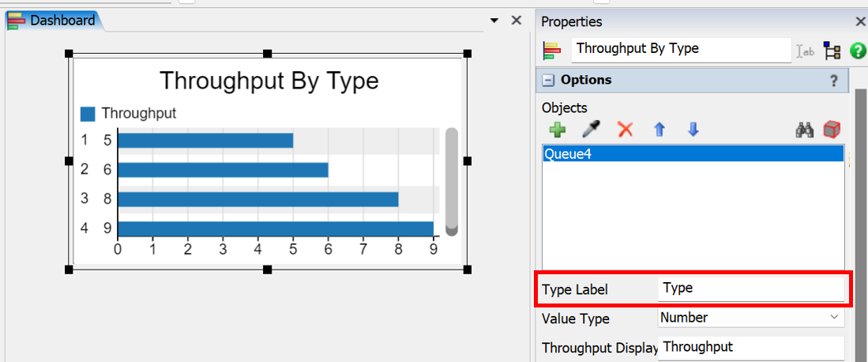Click the green plus add object icon
The width and height of the screenshot is (868, 362).
pos(557,130)
